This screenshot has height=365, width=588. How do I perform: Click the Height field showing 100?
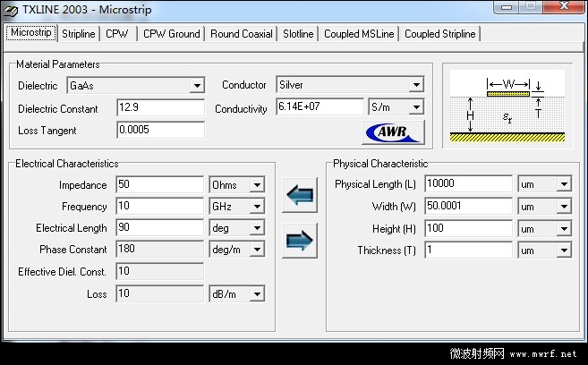(468, 228)
